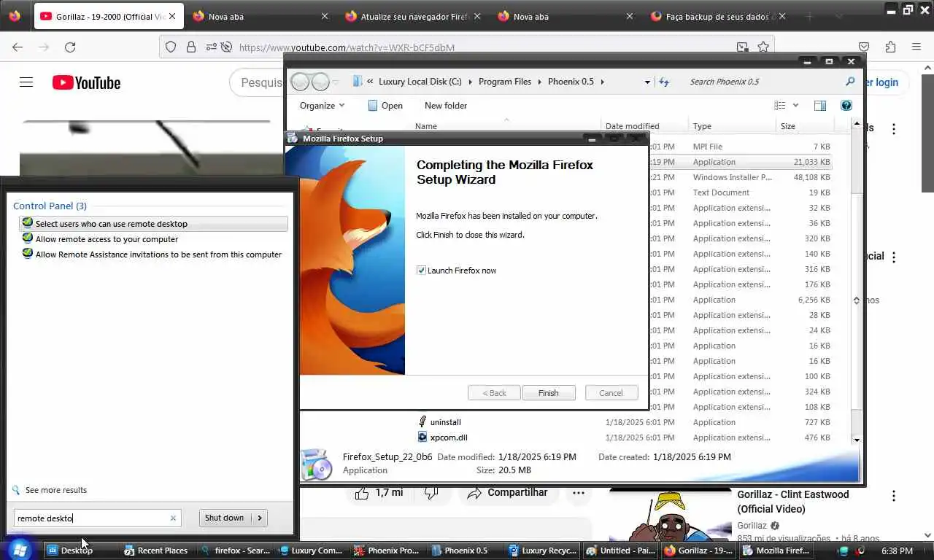934x560 pixels.
Task: Clear the Start menu search box text
Action: 173,518
